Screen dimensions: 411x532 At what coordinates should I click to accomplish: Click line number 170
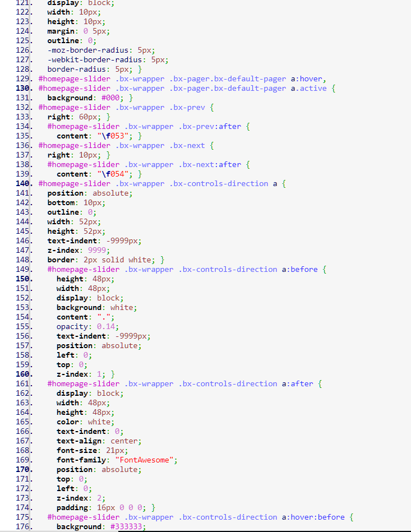pos(24,470)
